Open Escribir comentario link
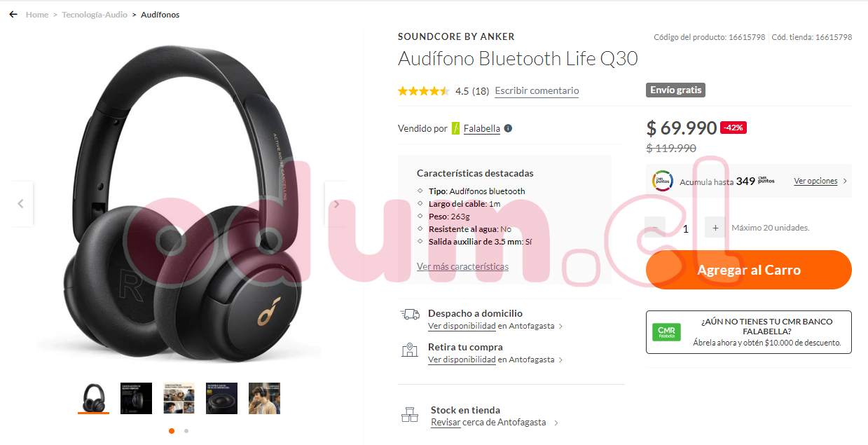Image resolution: width=868 pixels, height=445 pixels. pos(537,91)
